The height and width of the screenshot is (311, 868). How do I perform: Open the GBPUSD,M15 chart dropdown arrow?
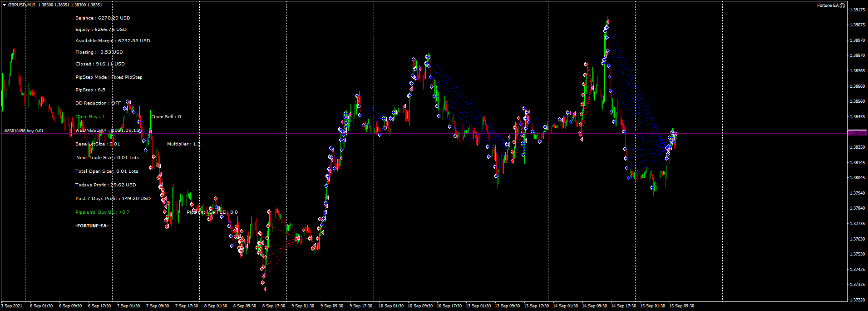coord(4,5)
